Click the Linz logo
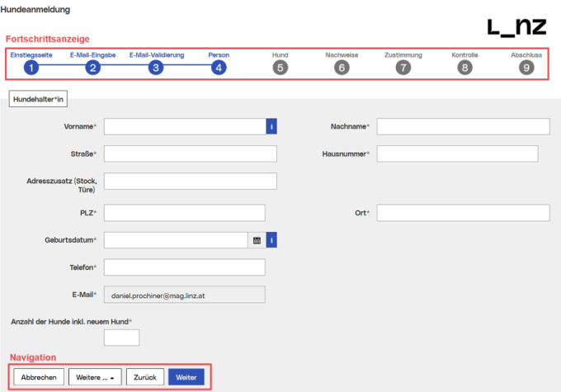 516,26
